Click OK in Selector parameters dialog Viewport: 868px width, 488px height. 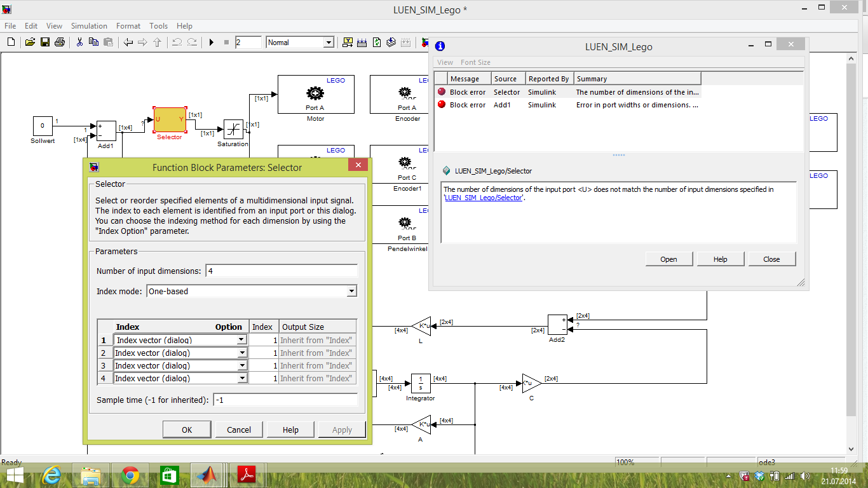(x=187, y=430)
